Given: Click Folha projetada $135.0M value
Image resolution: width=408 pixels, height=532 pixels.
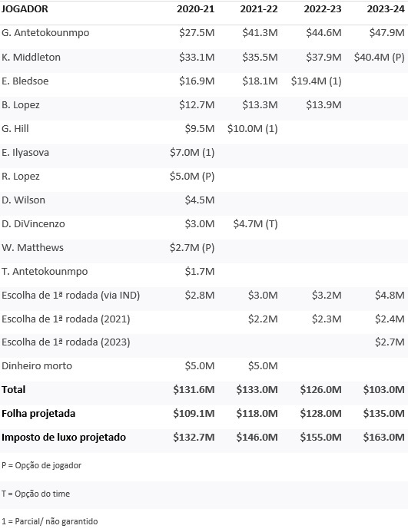Looking at the screenshot, I should pyautogui.click(x=383, y=413).
